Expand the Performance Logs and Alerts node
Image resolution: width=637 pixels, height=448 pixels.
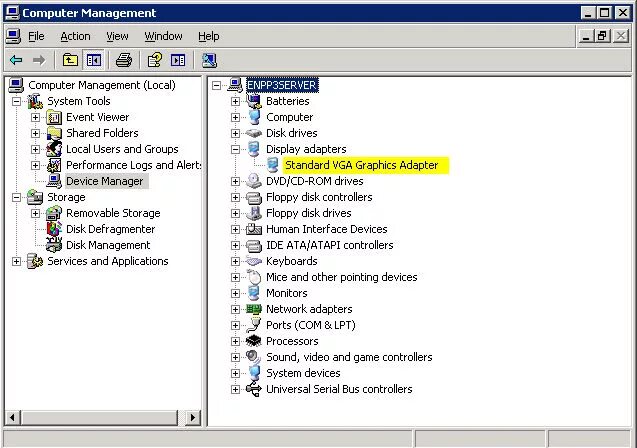[35, 165]
